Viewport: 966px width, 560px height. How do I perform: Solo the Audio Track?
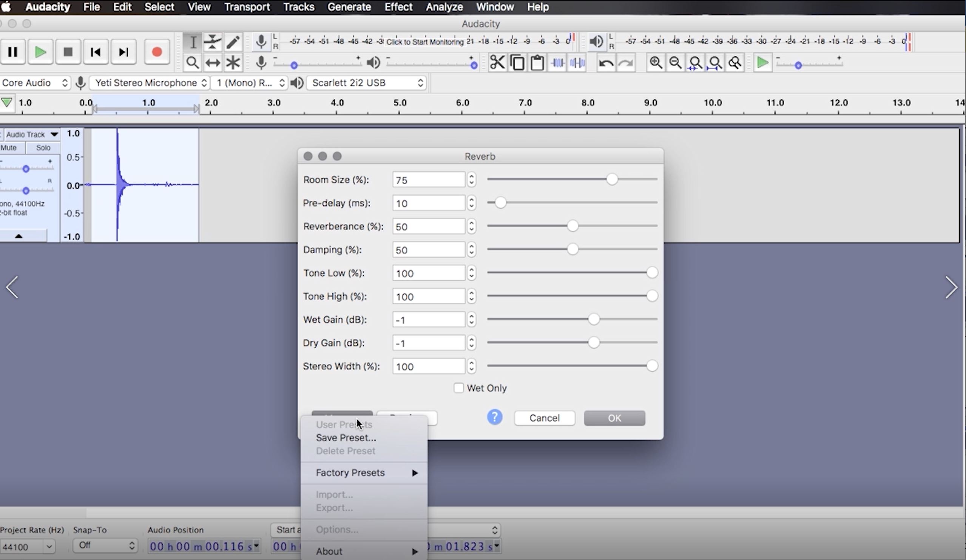pos(43,148)
